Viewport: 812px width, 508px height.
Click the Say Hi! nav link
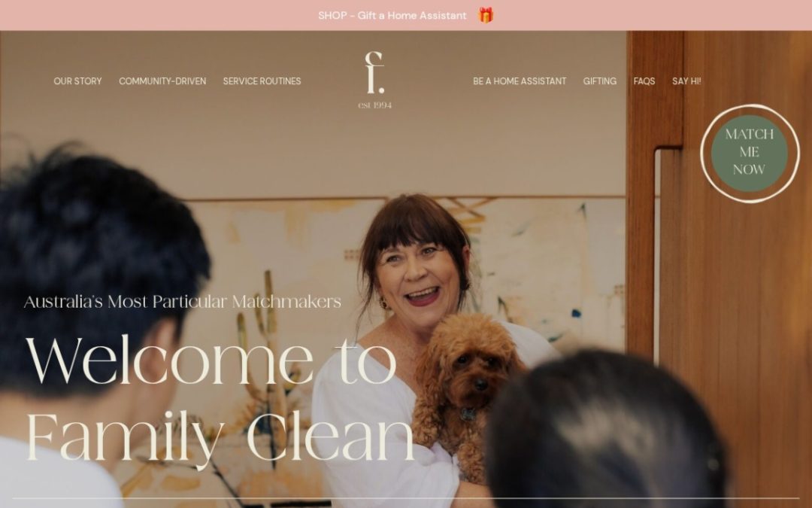pos(686,81)
